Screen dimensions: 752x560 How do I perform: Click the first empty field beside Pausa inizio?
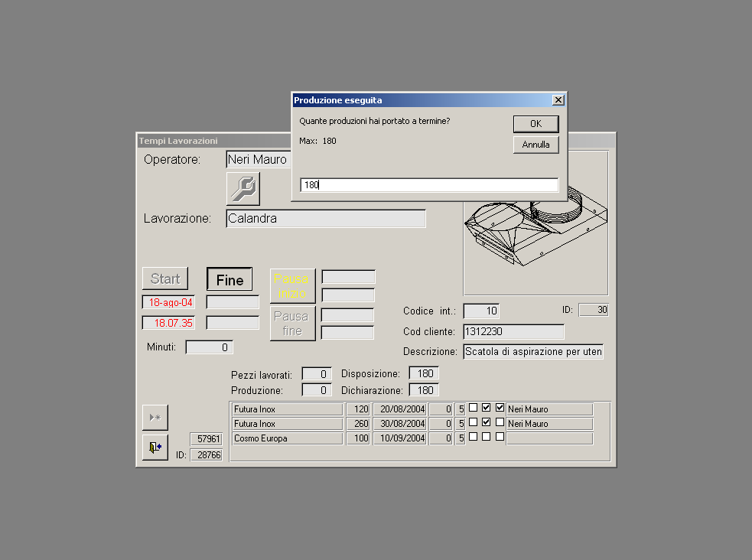(x=348, y=277)
